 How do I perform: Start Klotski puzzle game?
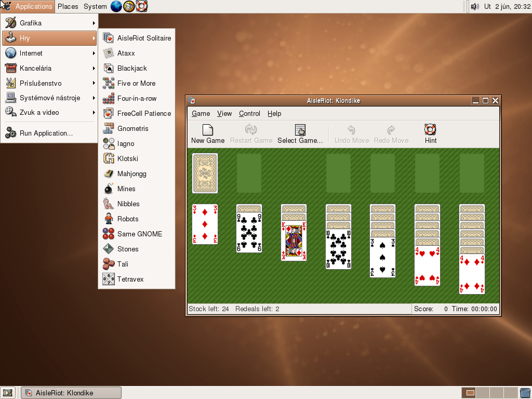point(137,158)
